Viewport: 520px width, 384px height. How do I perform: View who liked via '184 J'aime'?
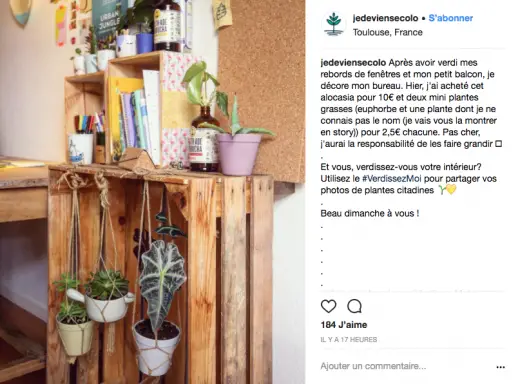point(344,325)
